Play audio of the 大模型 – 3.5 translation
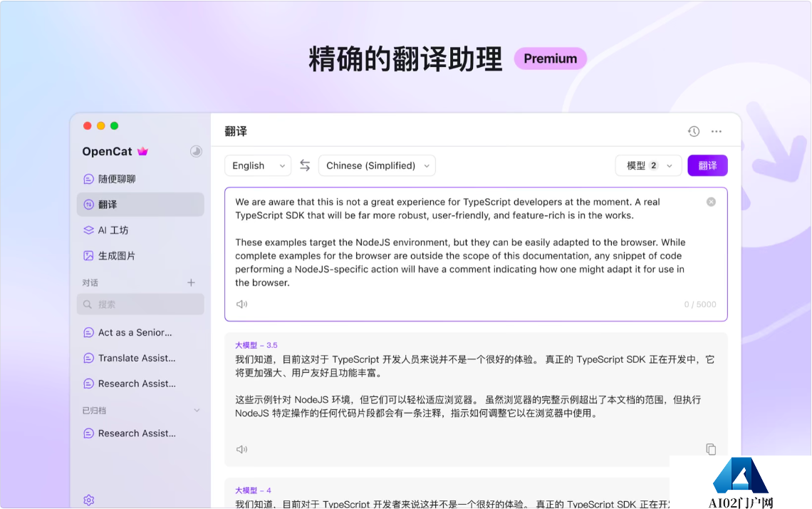This screenshot has height=509, width=812. pyautogui.click(x=242, y=449)
